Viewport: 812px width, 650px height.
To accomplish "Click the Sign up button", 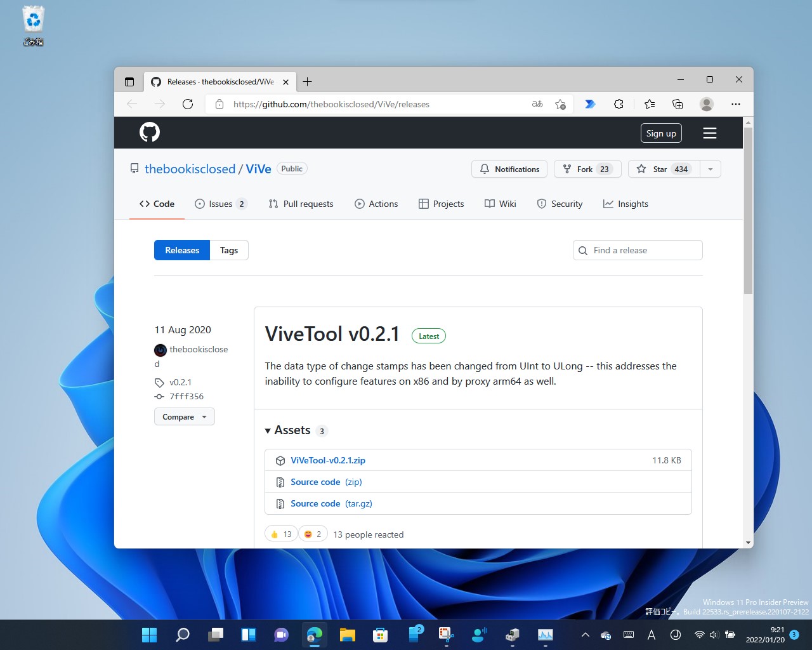I will 661,133.
